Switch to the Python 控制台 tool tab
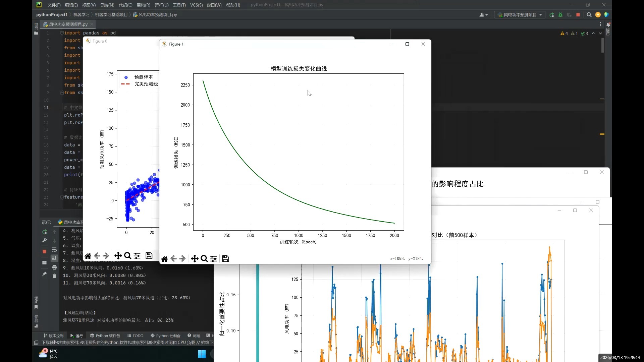644x362 pixels. pyautogui.click(x=165, y=336)
